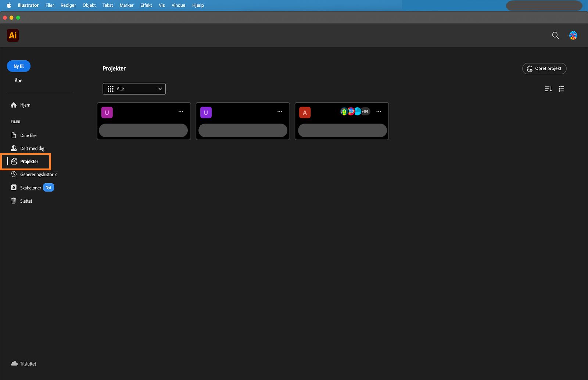The image size is (588, 380).
Task: Click the Åbn button
Action: (x=18, y=81)
